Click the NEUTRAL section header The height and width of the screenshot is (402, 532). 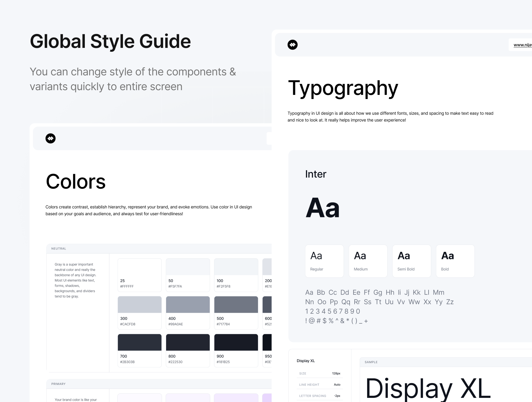pos(59,249)
